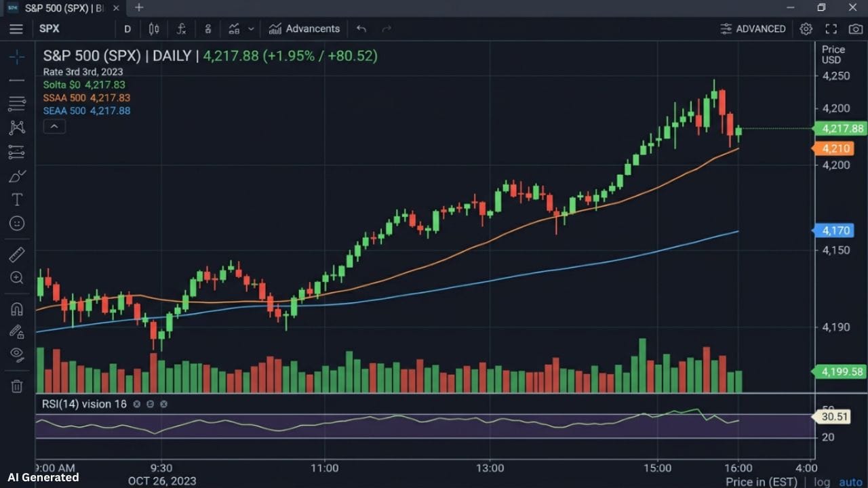Open the D timeframe interval selector
Image resolution: width=868 pixels, height=488 pixels.
coord(127,29)
